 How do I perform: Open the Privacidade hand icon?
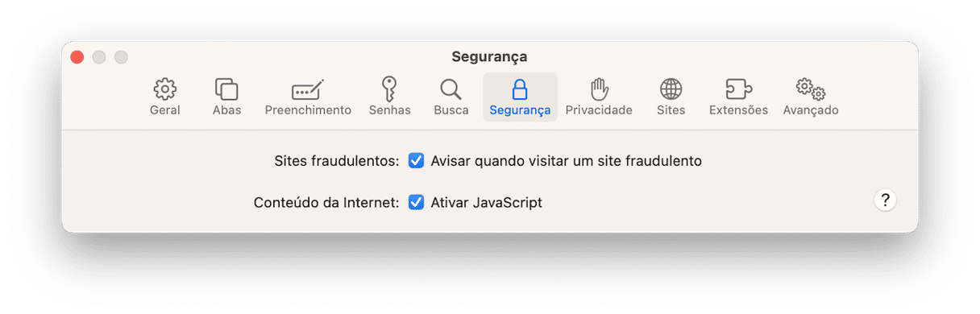point(599,89)
